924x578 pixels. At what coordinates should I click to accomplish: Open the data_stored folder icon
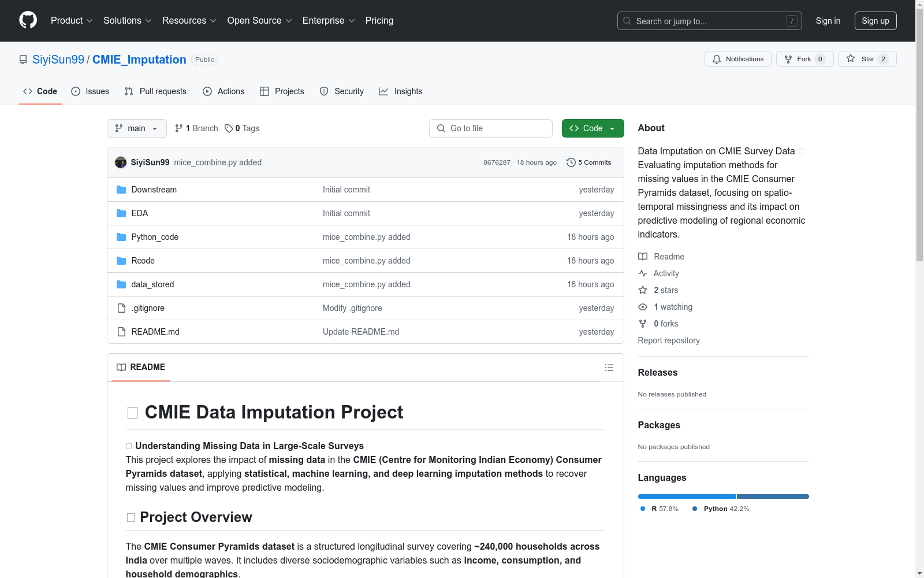coord(121,284)
